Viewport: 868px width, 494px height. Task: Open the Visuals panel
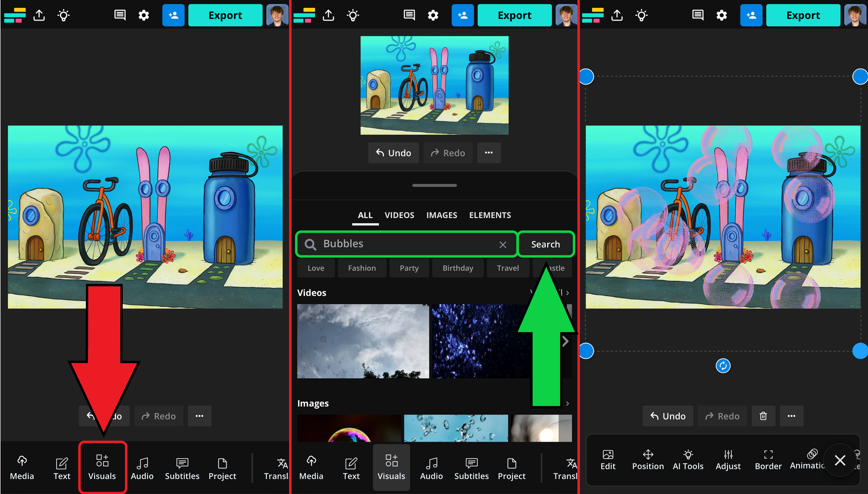pyautogui.click(x=102, y=468)
